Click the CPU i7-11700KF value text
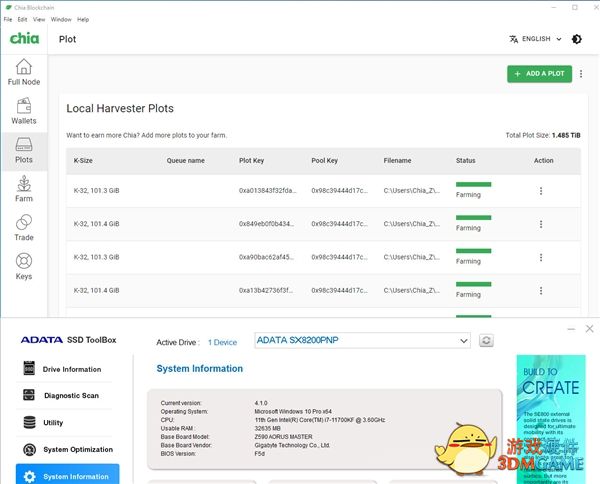 click(320, 420)
